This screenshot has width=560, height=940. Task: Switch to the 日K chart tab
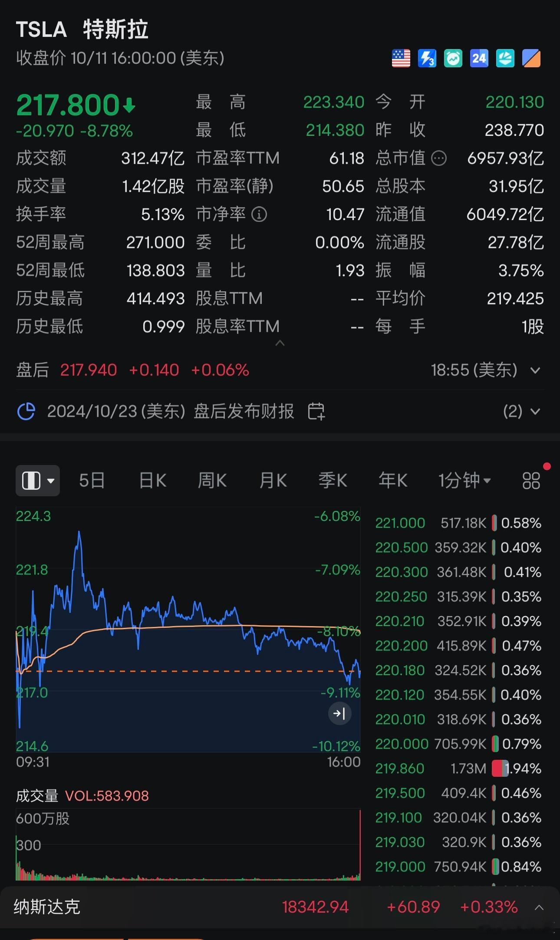(152, 481)
